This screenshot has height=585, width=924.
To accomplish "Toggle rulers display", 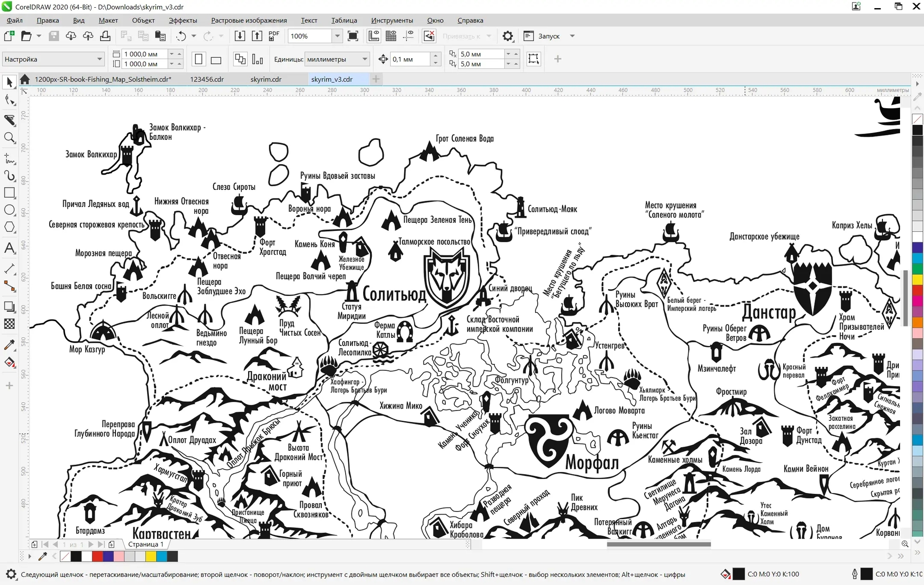I will pyautogui.click(x=374, y=36).
